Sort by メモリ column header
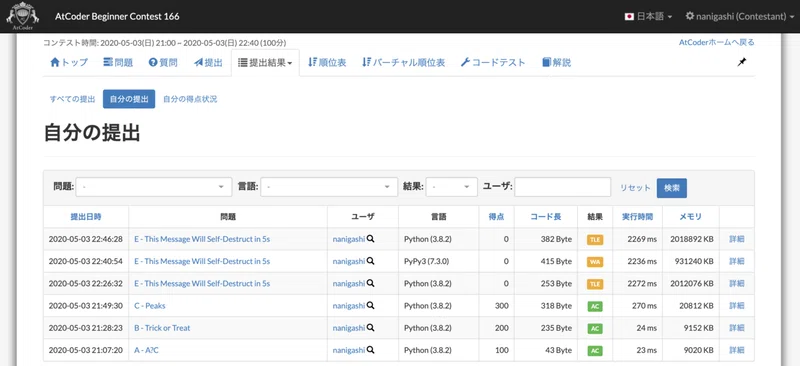This screenshot has height=366, width=800. coord(690,216)
